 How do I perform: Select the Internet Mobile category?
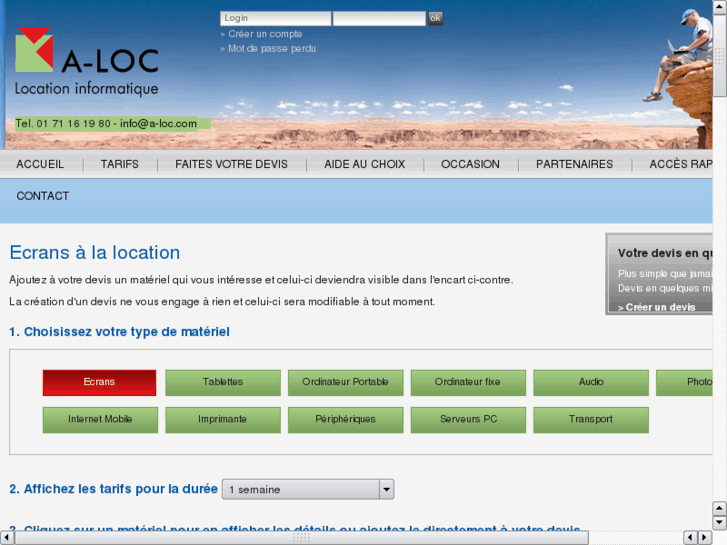click(x=100, y=420)
